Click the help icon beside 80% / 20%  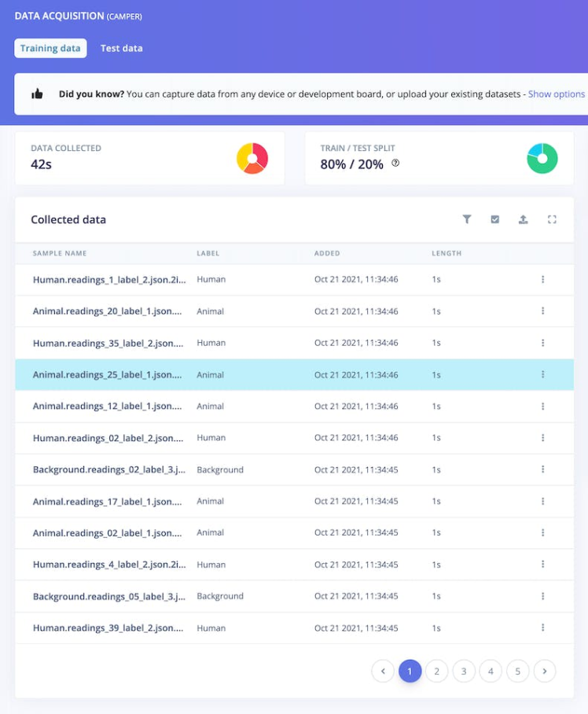(x=395, y=163)
